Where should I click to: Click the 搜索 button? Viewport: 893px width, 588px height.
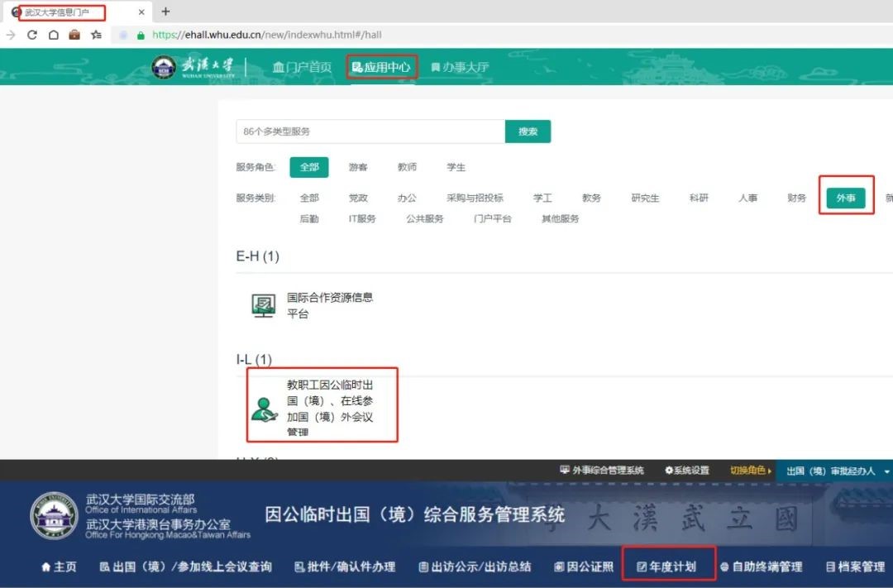528,131
